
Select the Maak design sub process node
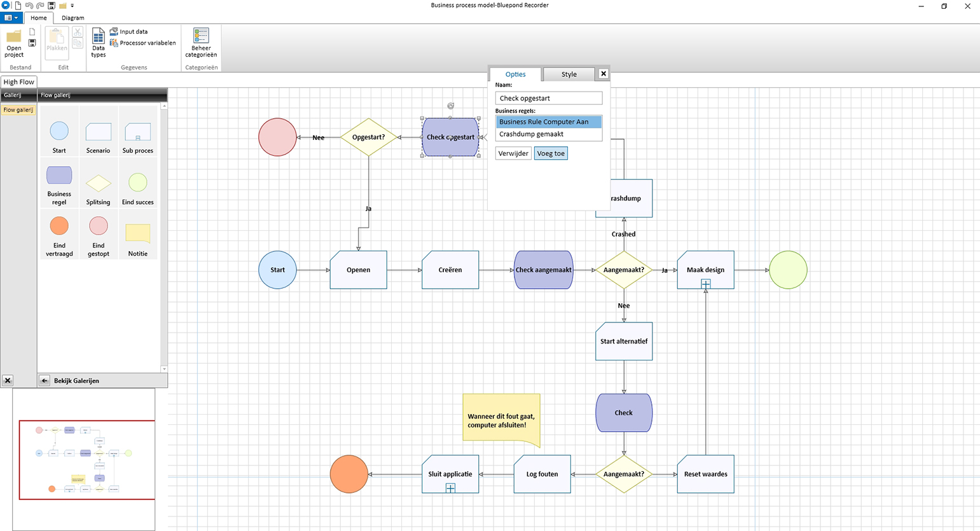706,270
